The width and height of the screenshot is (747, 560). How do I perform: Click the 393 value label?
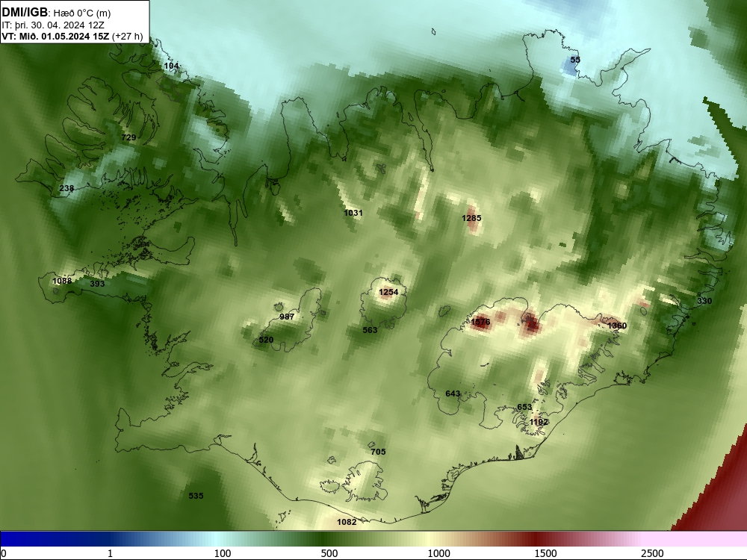pos(97,284)
